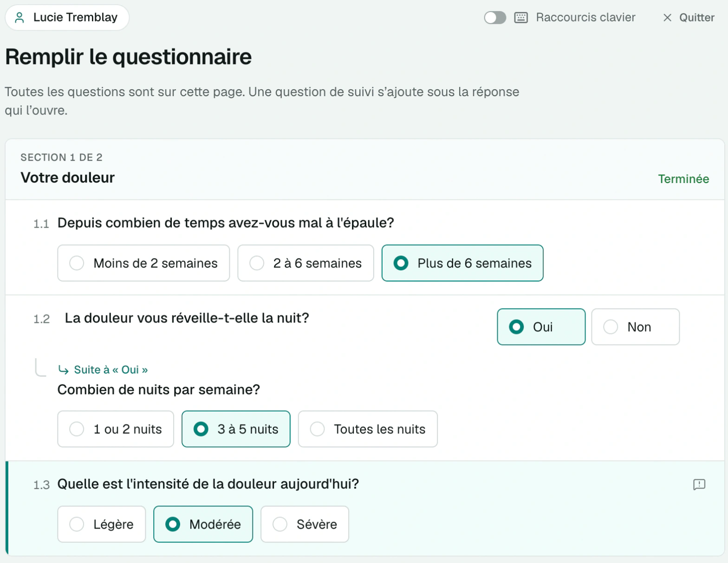728x563 pixels.
Task: Choose Toutes les nuits
Action: (368, 429)
